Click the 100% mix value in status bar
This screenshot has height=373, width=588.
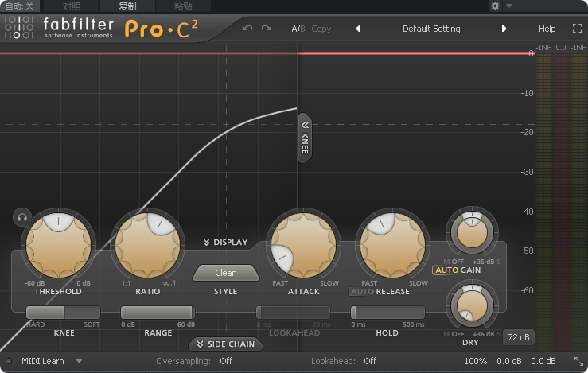point(476,361)
